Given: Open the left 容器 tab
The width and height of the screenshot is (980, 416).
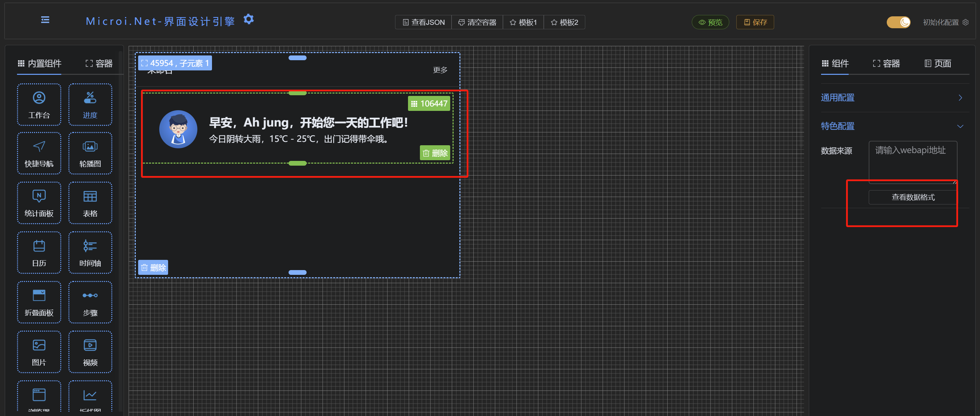Looking at the screenshot, I should (99, 64).
